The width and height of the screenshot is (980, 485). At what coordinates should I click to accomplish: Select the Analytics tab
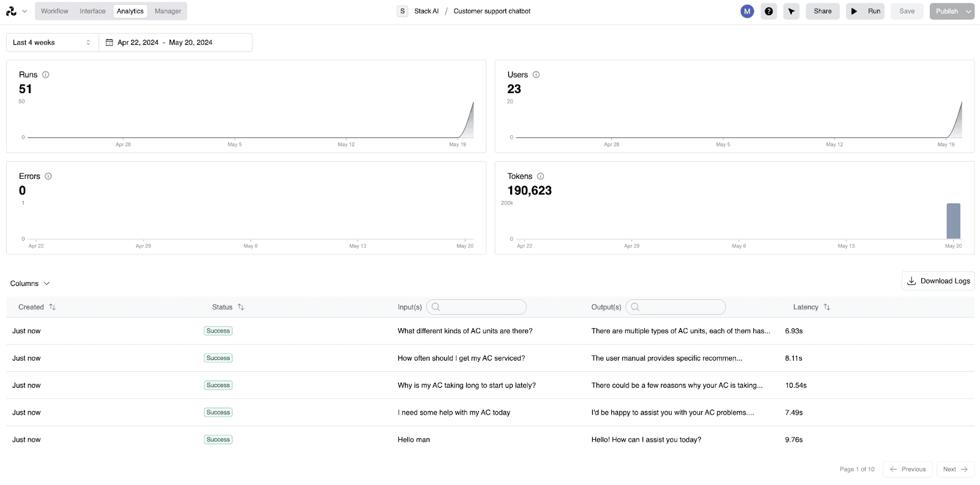pos(130,11)
